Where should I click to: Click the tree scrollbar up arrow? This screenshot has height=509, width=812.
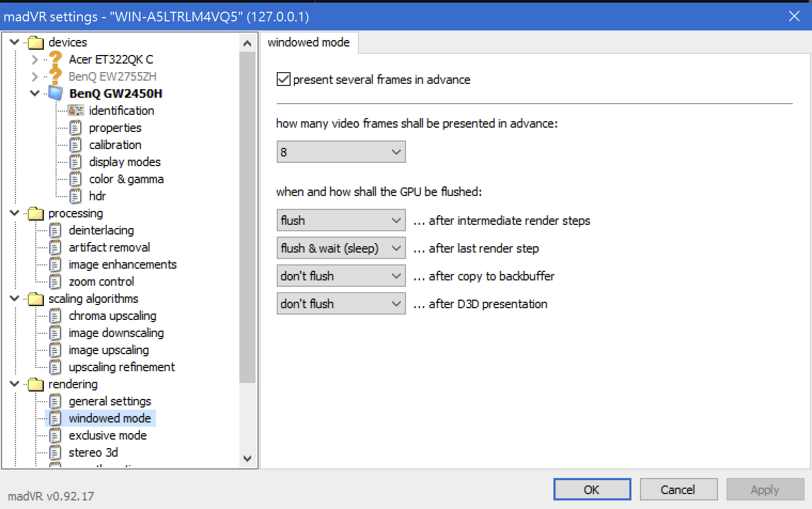[247, 43]
